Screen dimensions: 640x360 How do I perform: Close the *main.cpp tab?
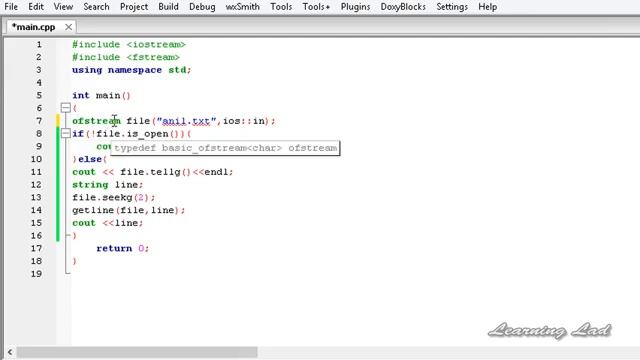coord(69,27)
